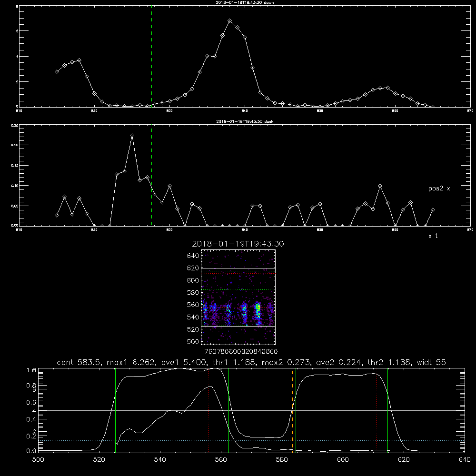Click dawn plot's green dashed line near 828
Image resolution: width=476 pixels, height=476 pixels.
(x=151, y=56)
